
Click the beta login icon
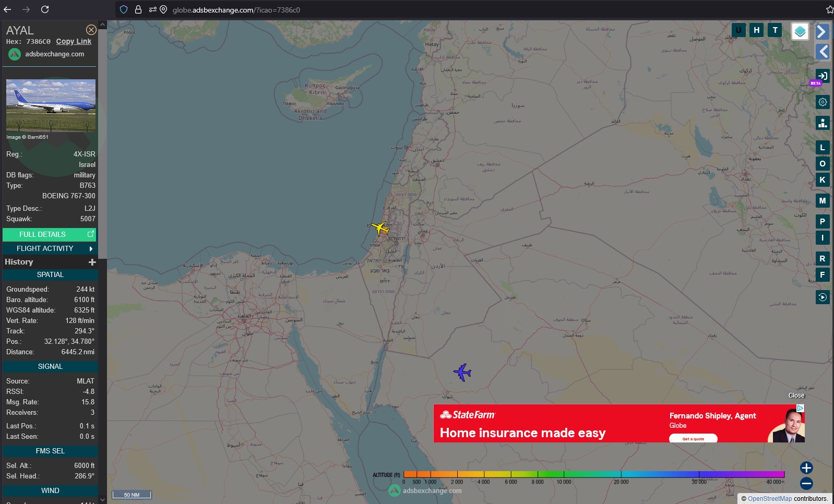(823, 76)
